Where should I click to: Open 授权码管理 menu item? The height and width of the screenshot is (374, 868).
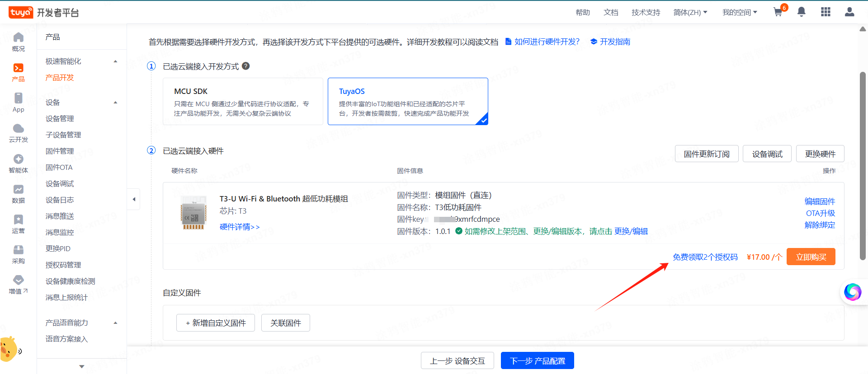coord(63,265)
